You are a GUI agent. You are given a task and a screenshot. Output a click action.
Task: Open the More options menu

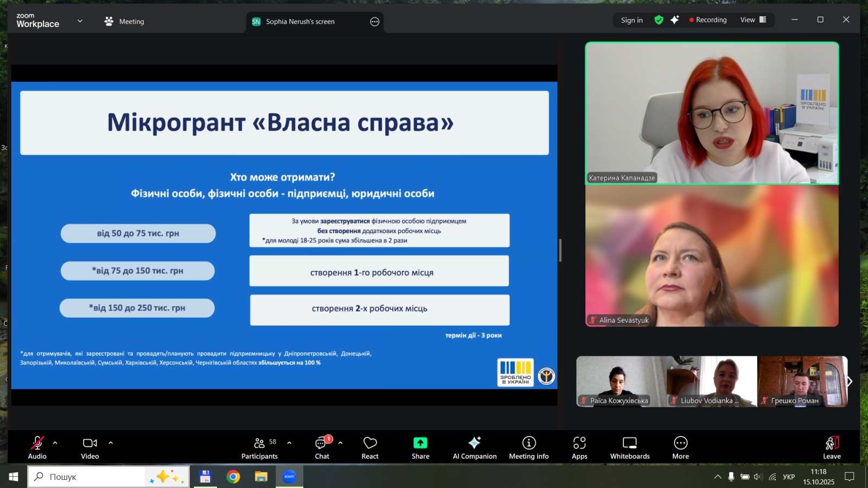pyautogui.click(x=680, y=447)
